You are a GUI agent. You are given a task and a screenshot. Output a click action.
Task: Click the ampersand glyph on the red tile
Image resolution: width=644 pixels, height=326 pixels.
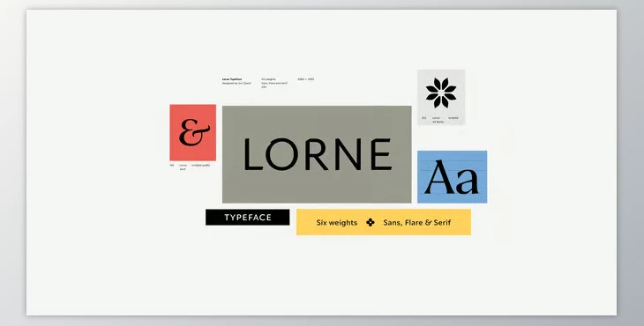tap(194, 132)
